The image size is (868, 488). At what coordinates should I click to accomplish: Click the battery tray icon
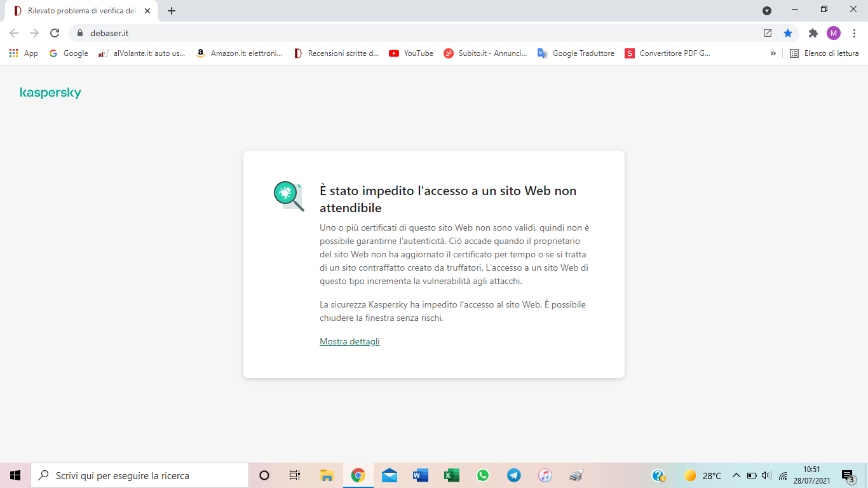tap(752, 475)
